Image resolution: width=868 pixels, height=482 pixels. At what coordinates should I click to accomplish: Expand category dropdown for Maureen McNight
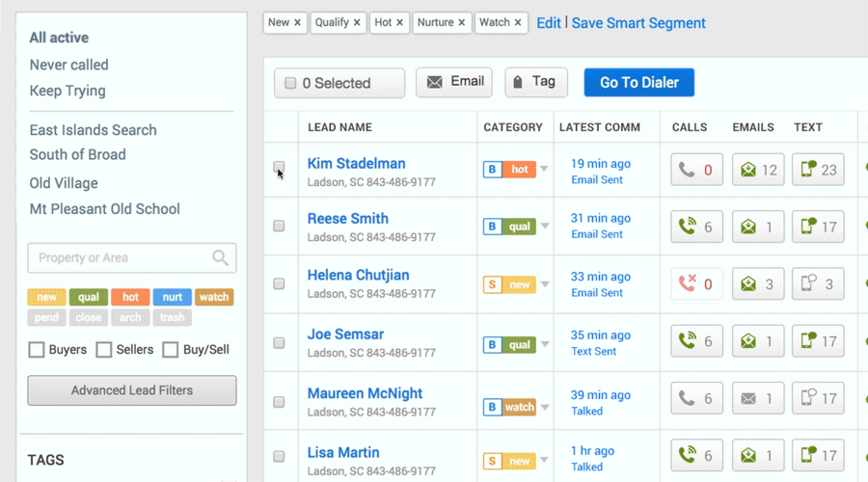(544, 407)
